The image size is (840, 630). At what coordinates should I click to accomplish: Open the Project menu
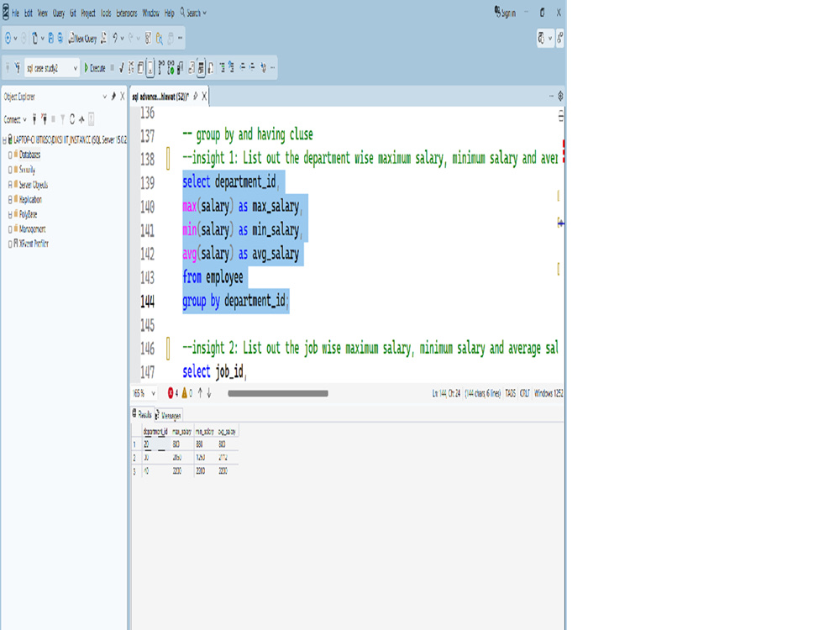88,13
